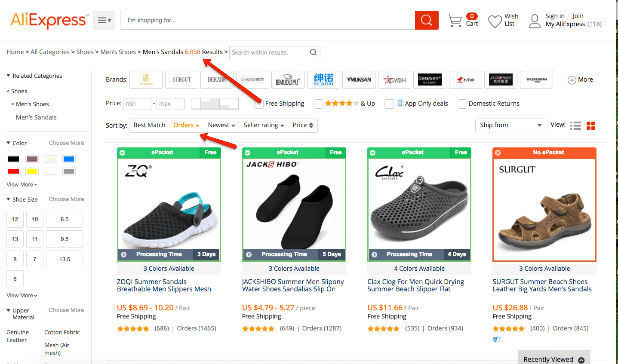The height and width of the screenshot is (364, 618).
Task: Show more brands with More button
Action: pyautogui.click(x=580, y=80)
